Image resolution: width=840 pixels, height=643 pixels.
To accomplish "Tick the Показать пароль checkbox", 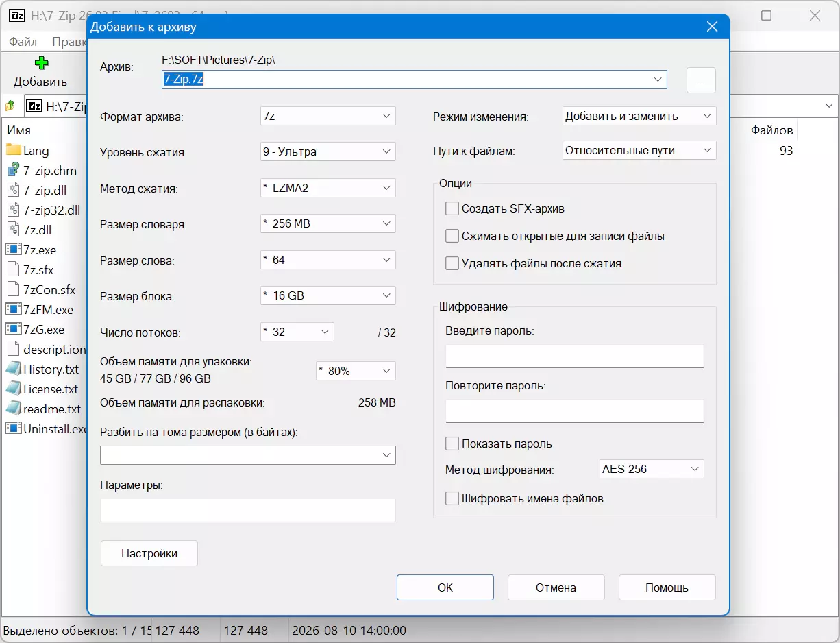I will 452,444.
